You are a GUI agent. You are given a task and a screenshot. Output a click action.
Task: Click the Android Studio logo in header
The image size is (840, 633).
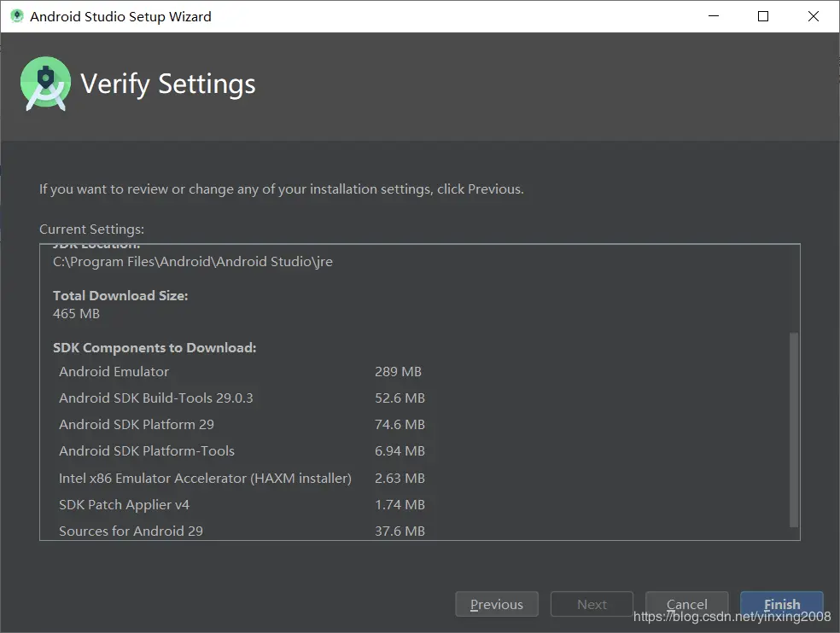[45, 84]
